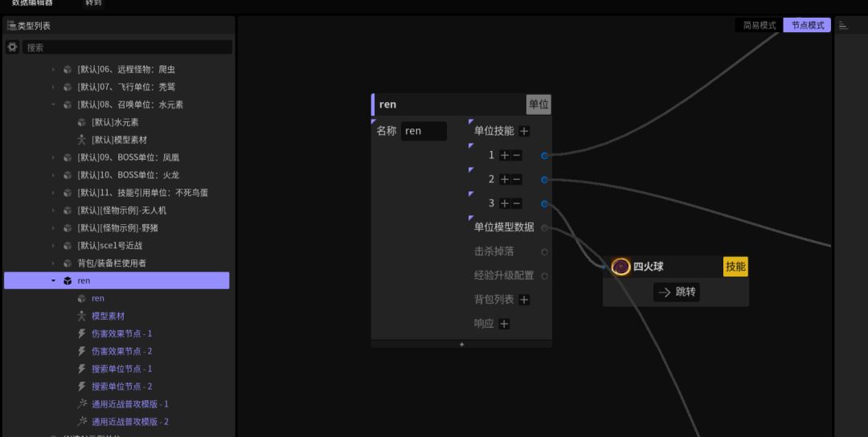Click the 跳转 button on 四火球 node
This screenshot has width=868, height=437.
point(677,292)
